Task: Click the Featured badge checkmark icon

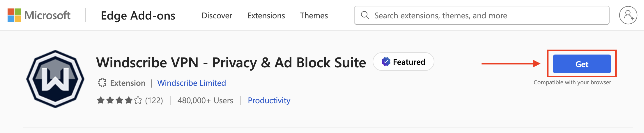Action: click(386, 62)
